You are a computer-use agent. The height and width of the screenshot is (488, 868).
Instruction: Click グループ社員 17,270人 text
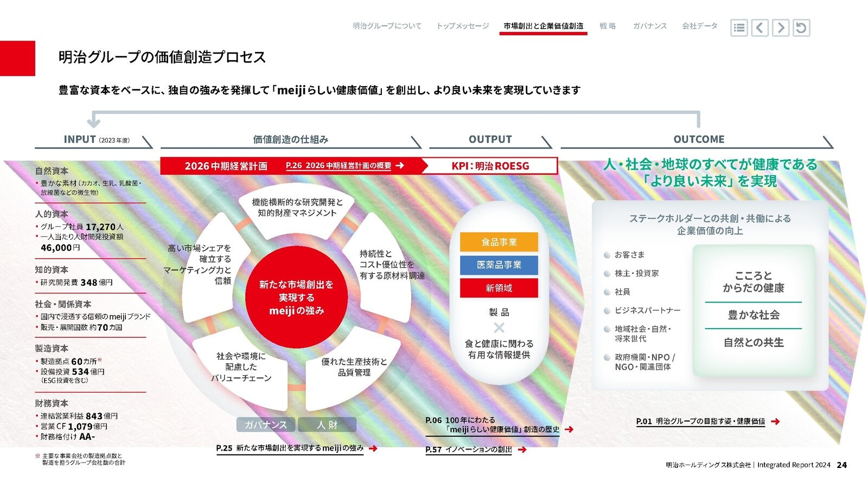pyautogui.click(x=82, y=227)
